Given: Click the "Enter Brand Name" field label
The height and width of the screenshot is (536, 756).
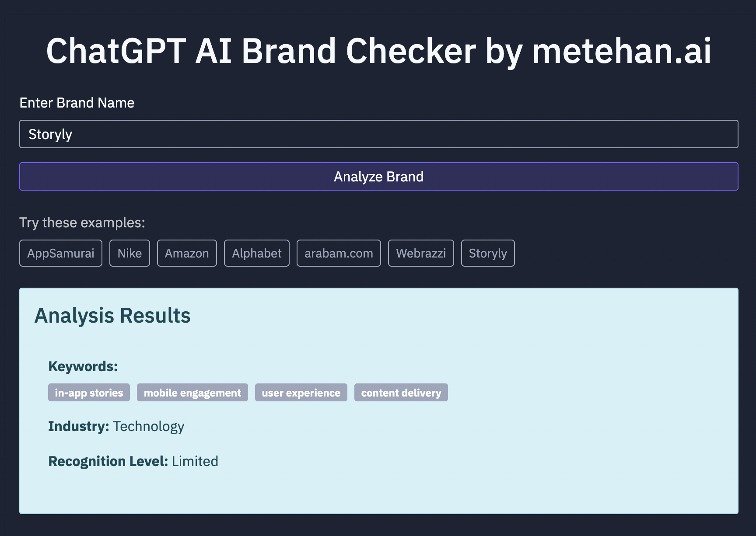Looking at the screenshot, I should (x=77, y=103).
